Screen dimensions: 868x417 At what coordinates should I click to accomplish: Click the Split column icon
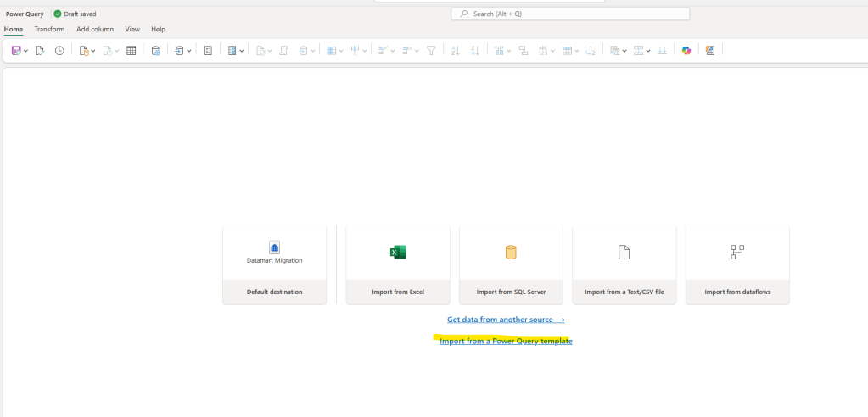499,50
